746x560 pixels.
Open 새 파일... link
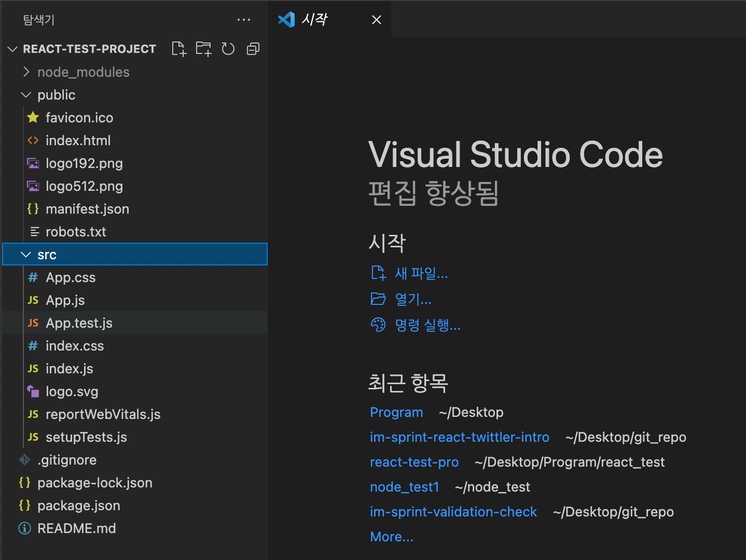[x=421, y=273]
